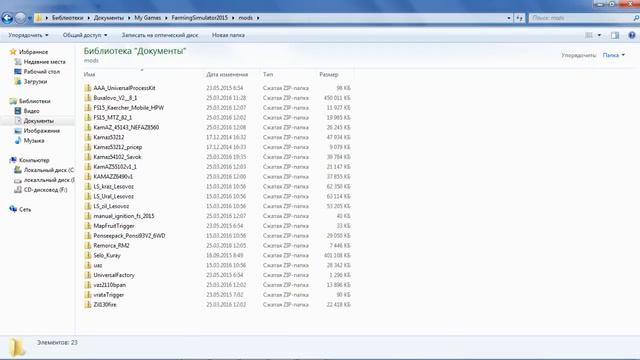Viewport: 640px width, 360px height.
Task: Click the zip icon of Buxalovo_V2__8_1
Action: click(88, 98)
